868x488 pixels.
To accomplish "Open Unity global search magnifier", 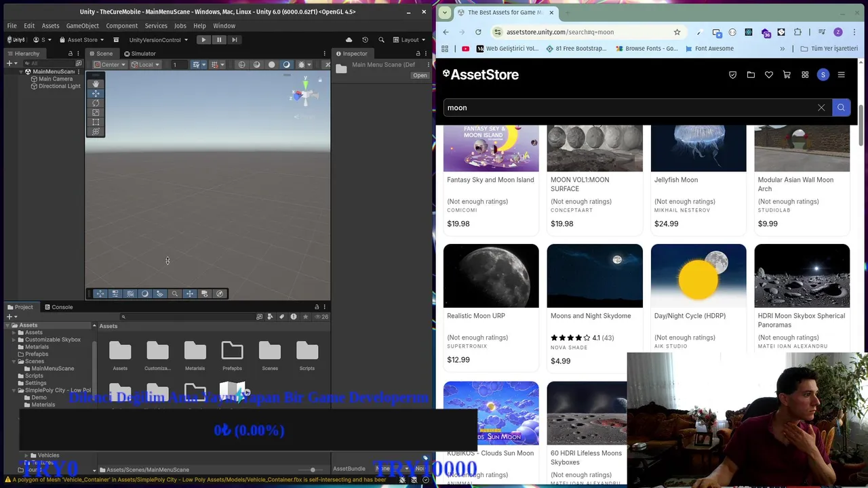I will pyautogui.click(x=381, y=40).
